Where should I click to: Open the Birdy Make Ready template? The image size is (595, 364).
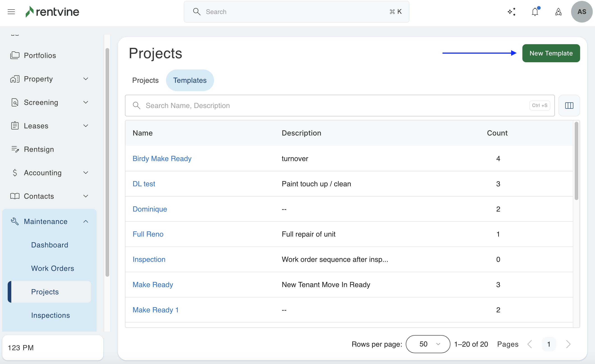(x=162, y=159)
